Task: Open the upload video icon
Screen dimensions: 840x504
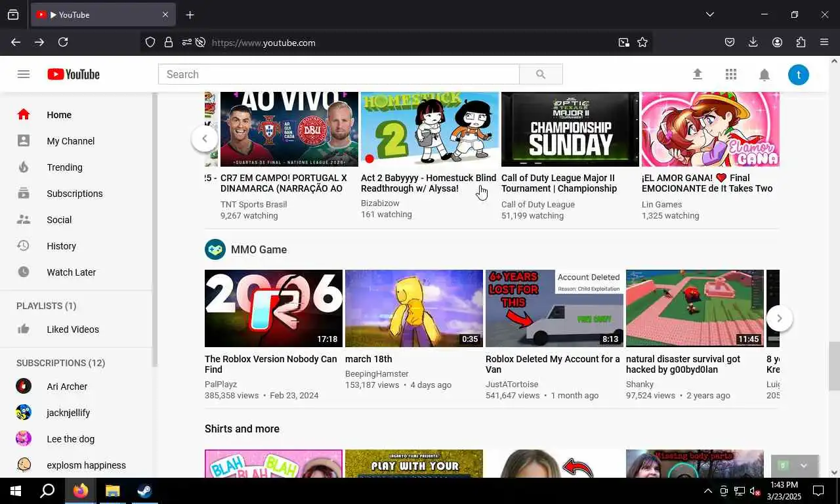Action: 698,74
